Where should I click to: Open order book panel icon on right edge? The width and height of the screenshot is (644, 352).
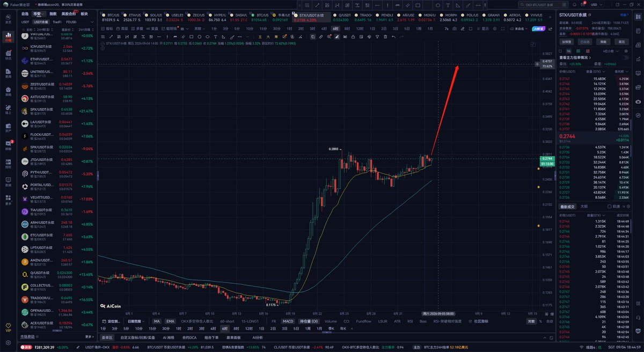click(x=638, y=17)
